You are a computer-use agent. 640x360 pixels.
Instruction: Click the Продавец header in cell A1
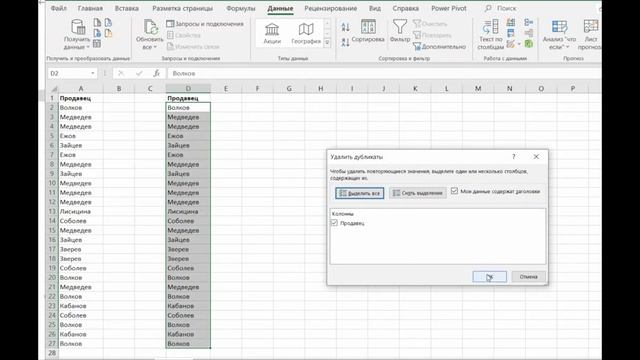click(x=81, y=98)
